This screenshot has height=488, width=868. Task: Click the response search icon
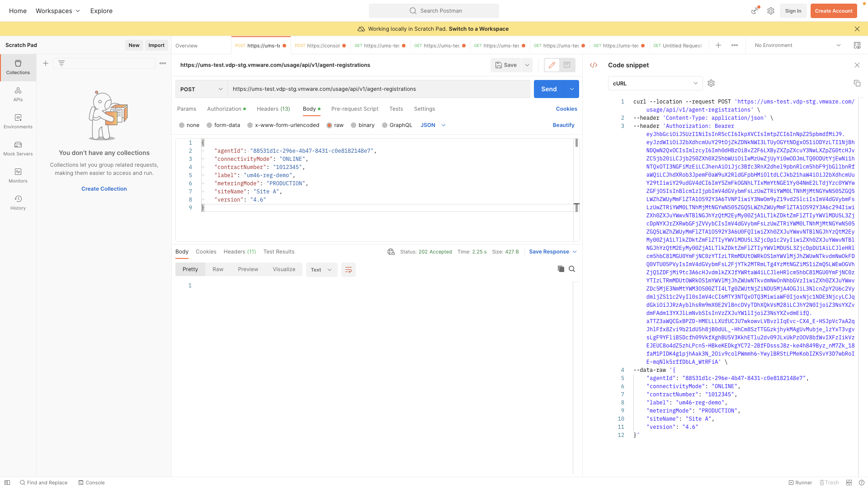click(x=572, y=269)
